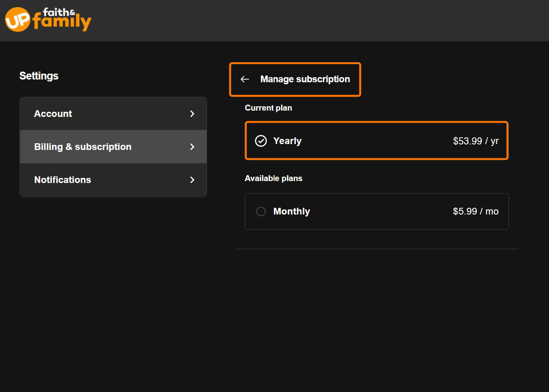The width and height of the screenshot is (549, 392).
Task: Open the Account settings section
Action: pos(113,114)
